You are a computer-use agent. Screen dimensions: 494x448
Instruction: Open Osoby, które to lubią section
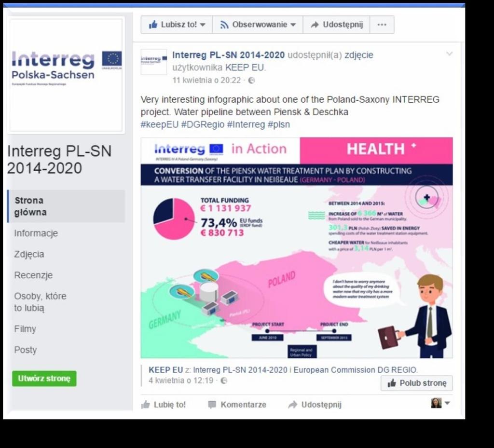40,302
